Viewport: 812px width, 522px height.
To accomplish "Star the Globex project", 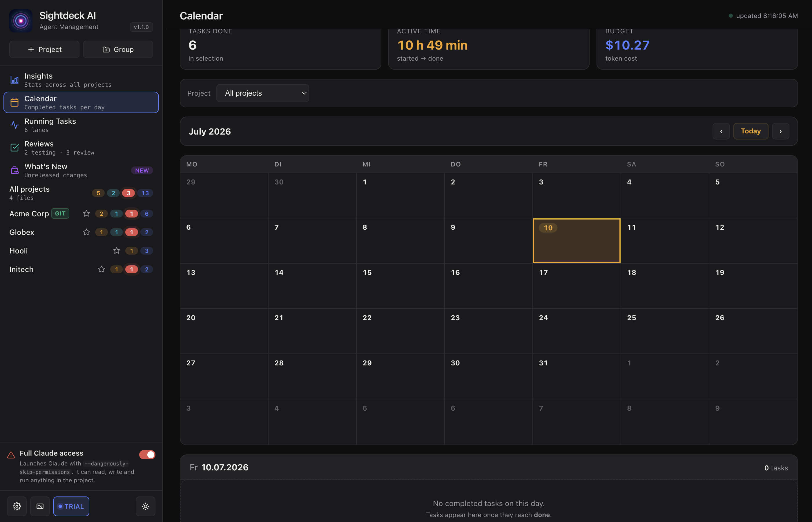I will (86, 232).
